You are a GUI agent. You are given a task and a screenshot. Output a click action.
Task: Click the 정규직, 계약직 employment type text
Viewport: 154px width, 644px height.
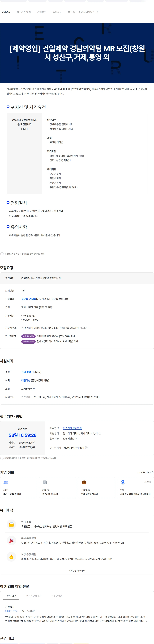click(x=29, y=299)
